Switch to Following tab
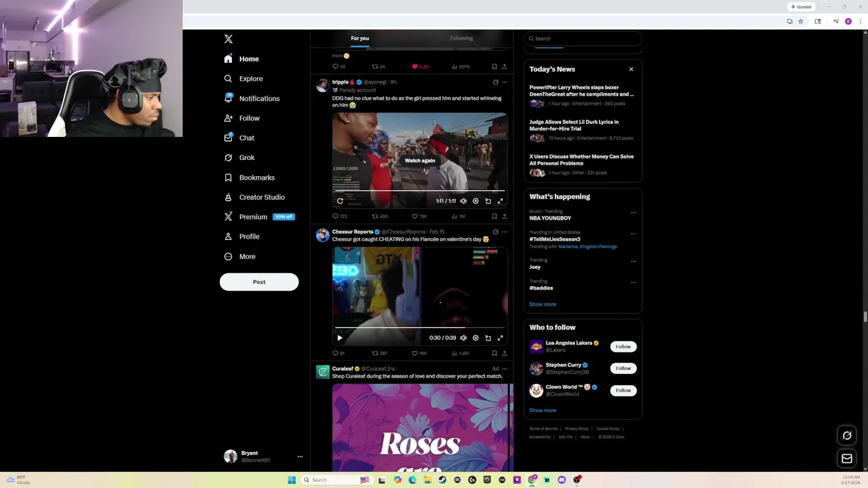 pyautogui.click(x=461, y=39)
